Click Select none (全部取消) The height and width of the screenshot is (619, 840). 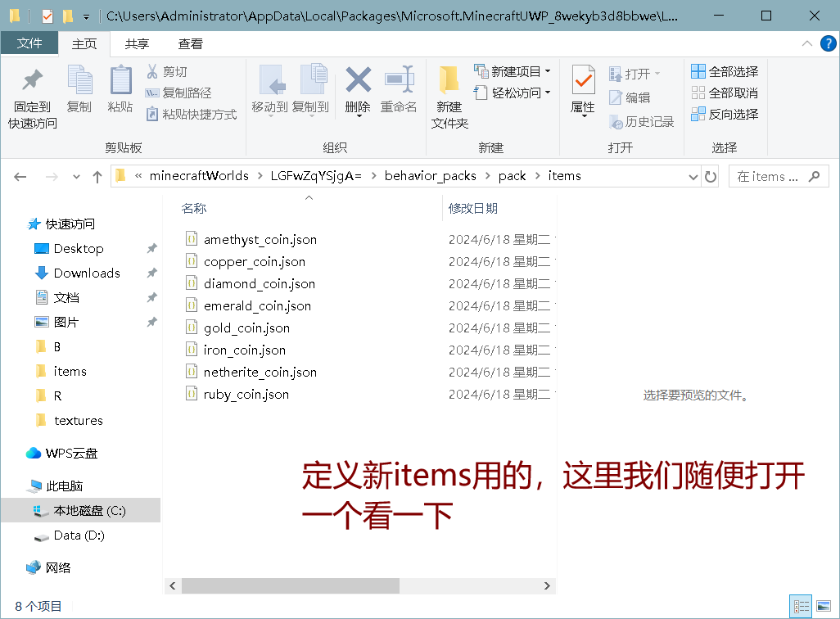[x=725, y=93]
